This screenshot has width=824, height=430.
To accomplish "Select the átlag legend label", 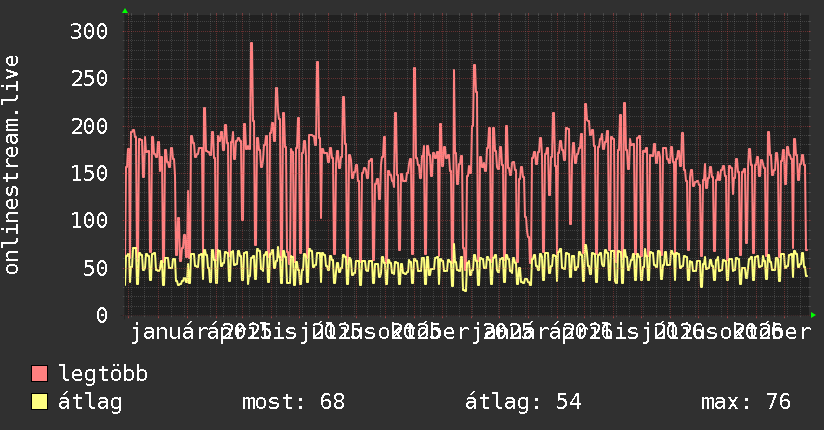I will pos(90,402).
